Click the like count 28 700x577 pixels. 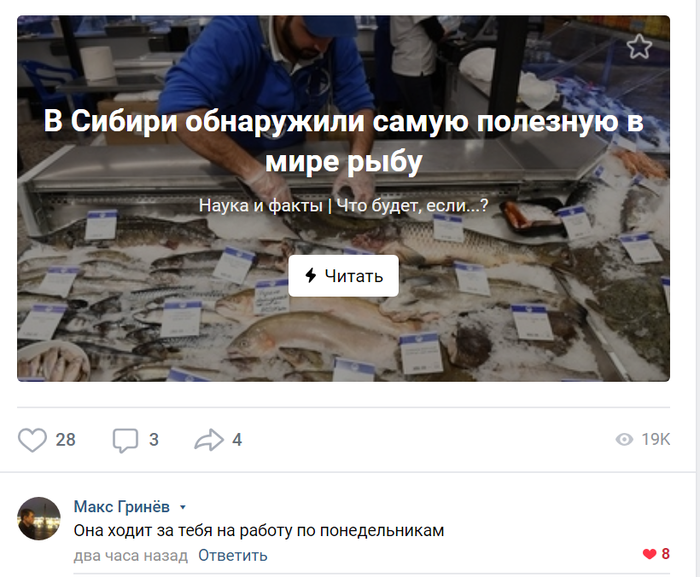(x=65, y=440)
